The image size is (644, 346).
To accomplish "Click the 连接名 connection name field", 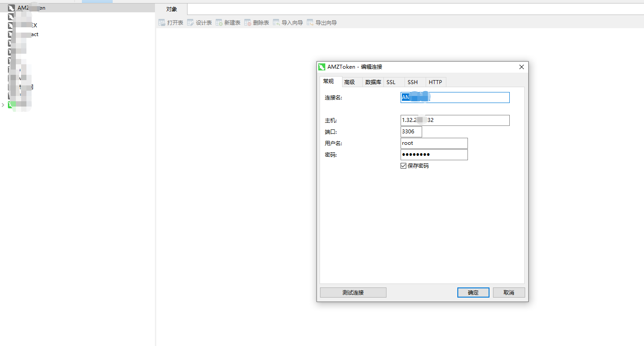I will (455, 97).
